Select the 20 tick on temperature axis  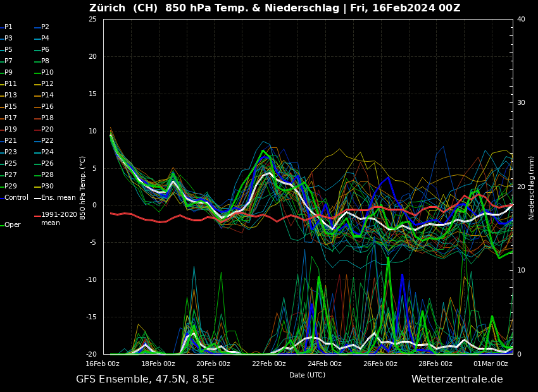(x=92, y=56)
